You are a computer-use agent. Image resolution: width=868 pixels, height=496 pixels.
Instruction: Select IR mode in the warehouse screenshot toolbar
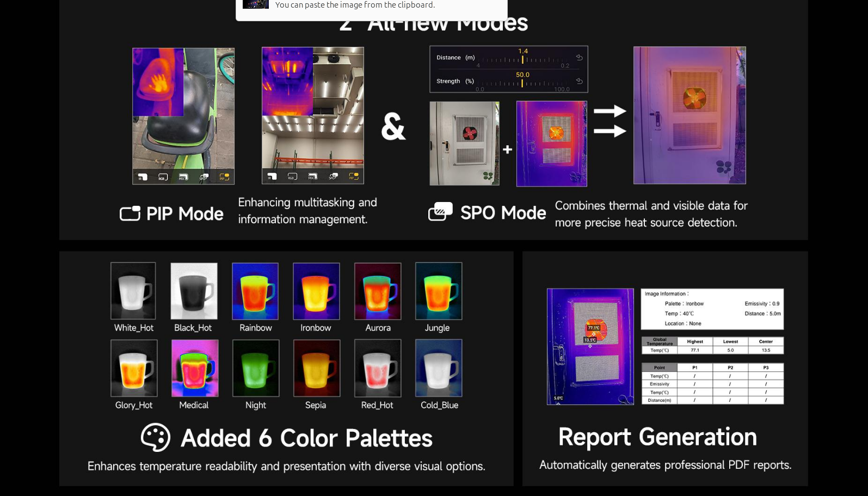pyautogui.click(x=272, y=176)
